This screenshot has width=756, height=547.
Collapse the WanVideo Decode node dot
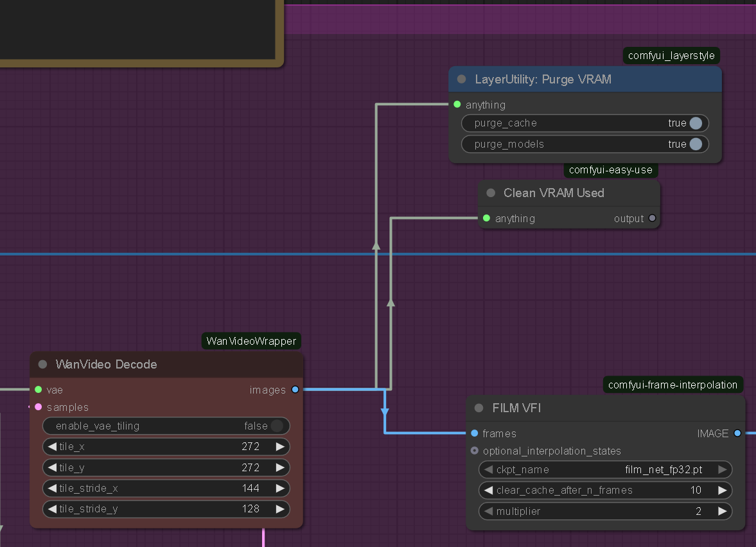tap(42, 364)
